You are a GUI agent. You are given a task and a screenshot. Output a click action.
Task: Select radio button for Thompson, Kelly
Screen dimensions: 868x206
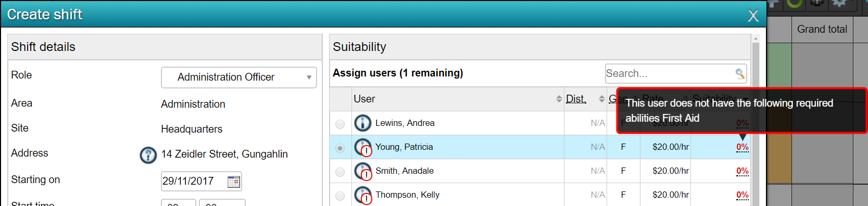(340, 196)
